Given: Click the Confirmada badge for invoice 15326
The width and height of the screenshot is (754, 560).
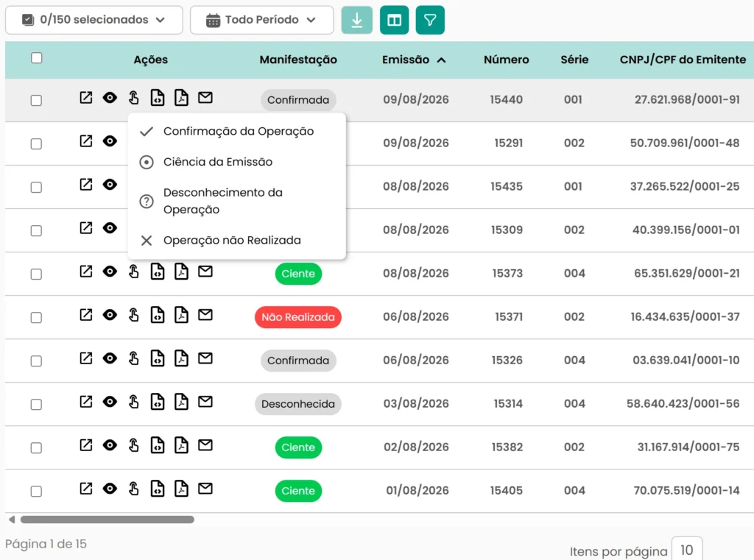Looking at the screenshot, I should coord(298,361).
